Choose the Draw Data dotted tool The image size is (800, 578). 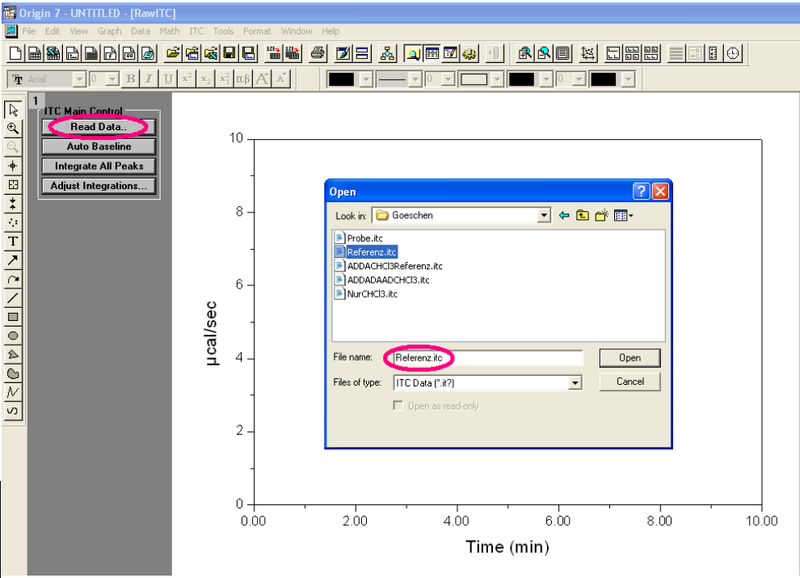[13, 222]
